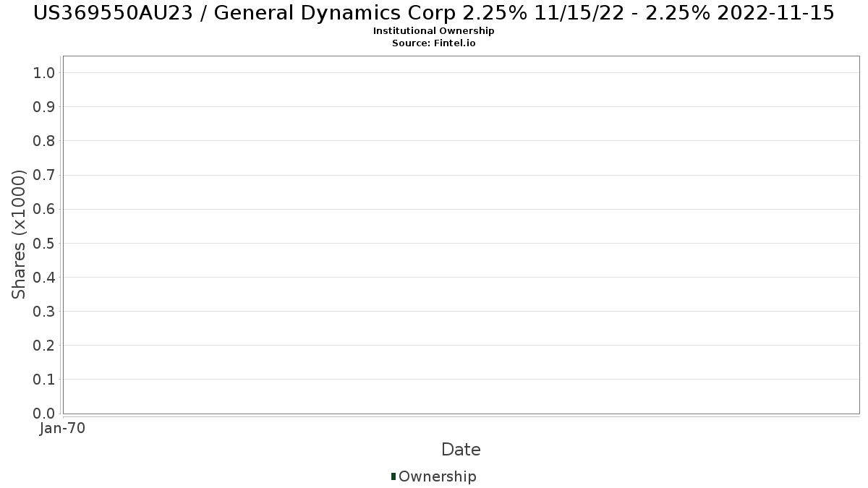Click the General Dynamics chart title
Screen dimensions: 868x488
tap(434, 12)
